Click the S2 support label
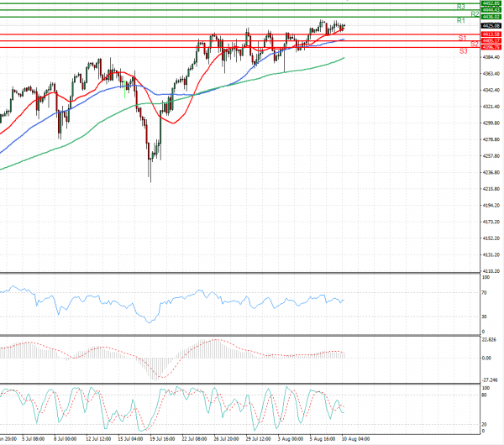 (475, 44)
